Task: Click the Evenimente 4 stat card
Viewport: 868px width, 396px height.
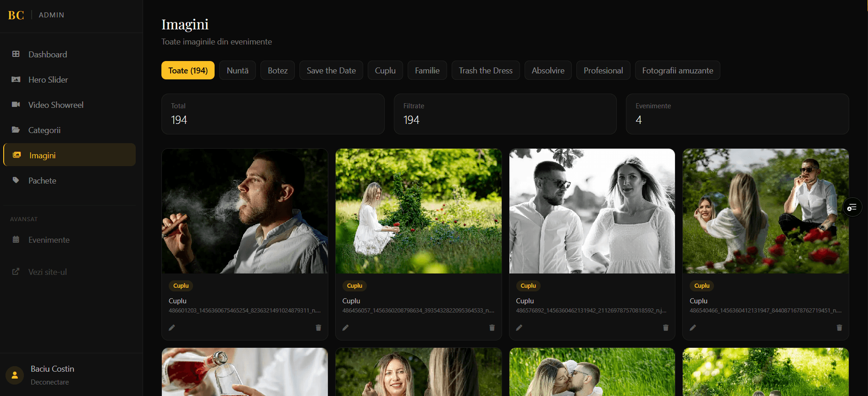Action: click(x=737, y=114)
